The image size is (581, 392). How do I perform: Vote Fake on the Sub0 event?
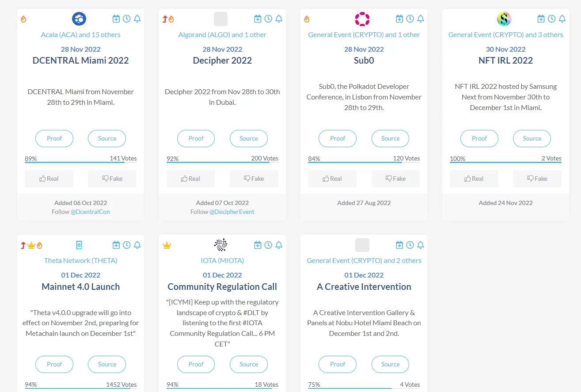(395, 179)
